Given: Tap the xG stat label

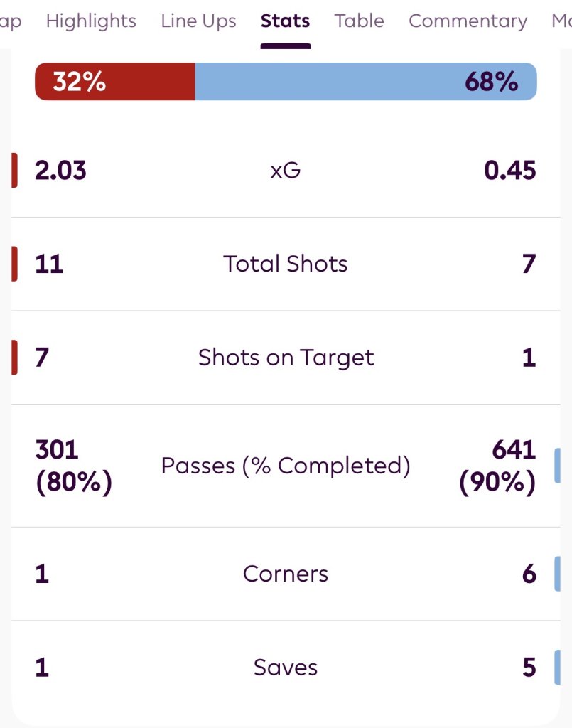Looking at the screenshot, I should 286,171.
